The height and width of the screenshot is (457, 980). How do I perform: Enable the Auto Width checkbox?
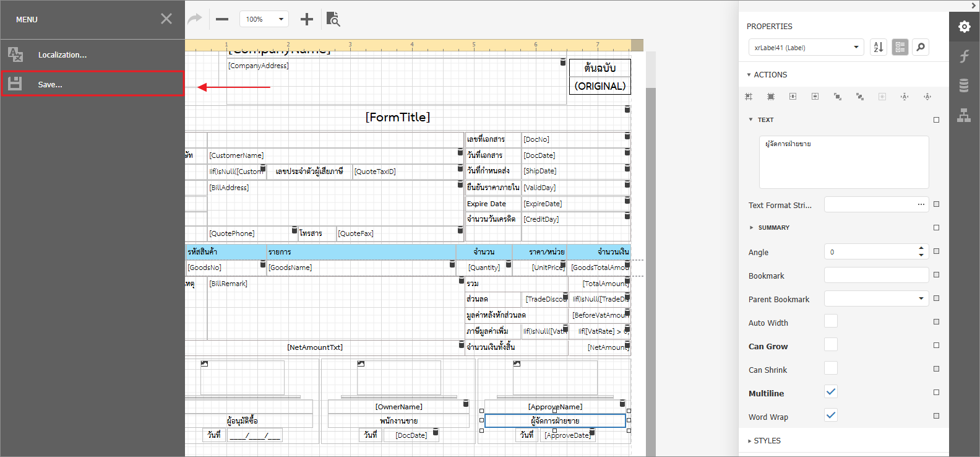(x=831, y=321)
